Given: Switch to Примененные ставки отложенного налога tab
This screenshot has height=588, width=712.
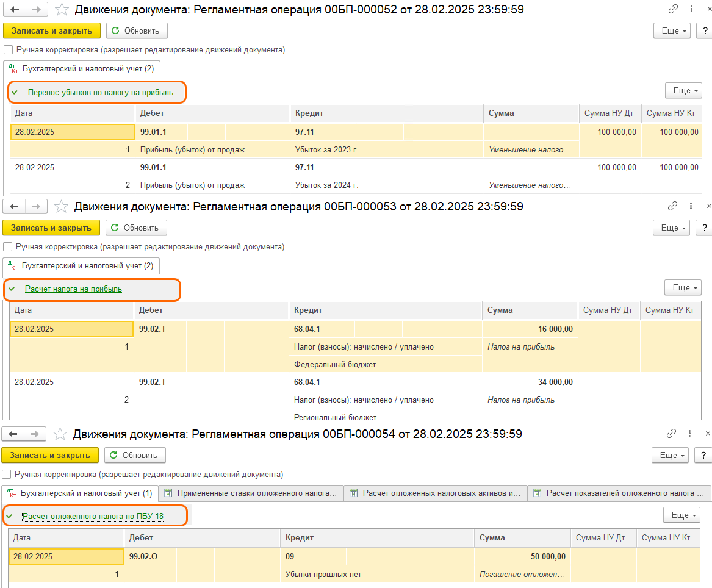Looking at the screenshot, I should pyautogui.click(x=251, y=493).
